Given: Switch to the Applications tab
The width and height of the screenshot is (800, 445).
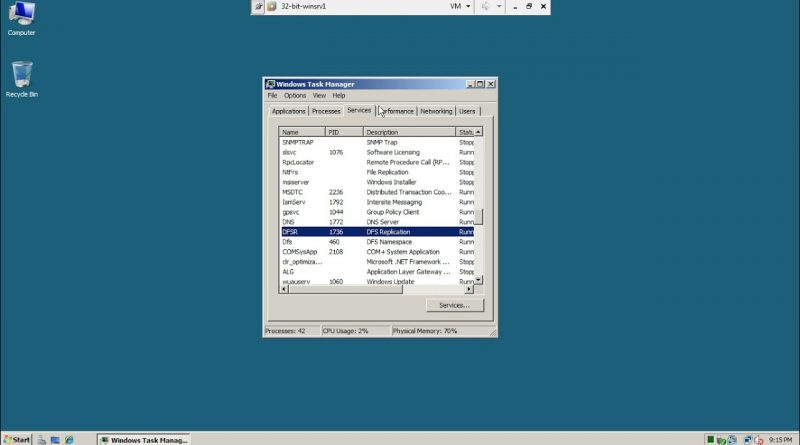Looking at the screenshot, I should pos(288,111).
